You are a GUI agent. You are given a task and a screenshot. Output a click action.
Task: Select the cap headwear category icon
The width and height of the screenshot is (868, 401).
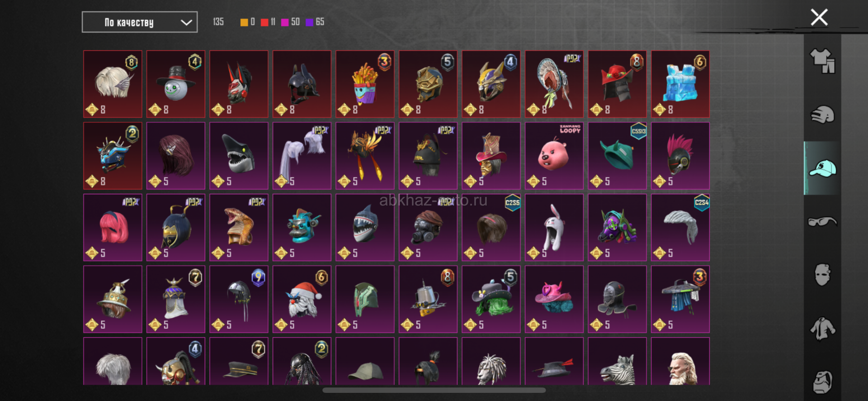pos(822,168)
